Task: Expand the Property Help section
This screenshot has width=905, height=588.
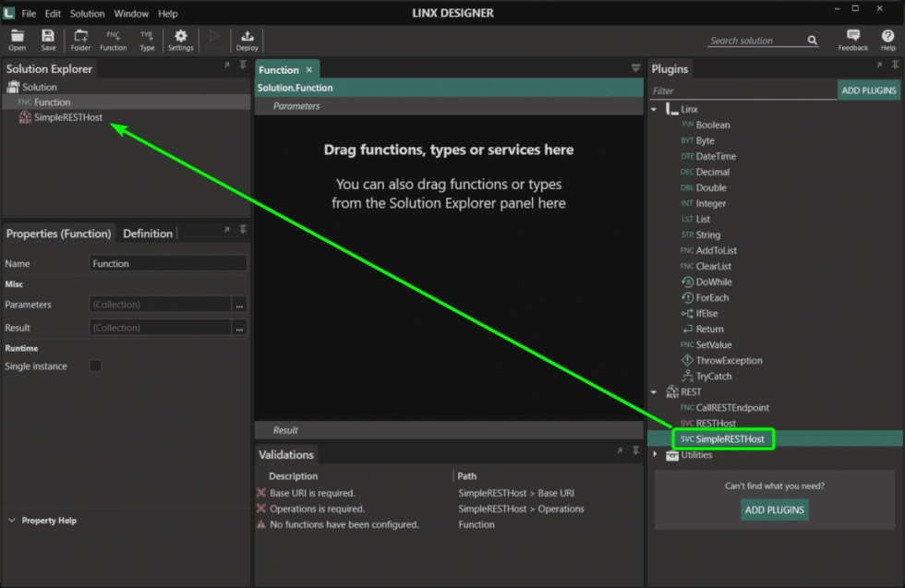Action: [x=13, y=520]
